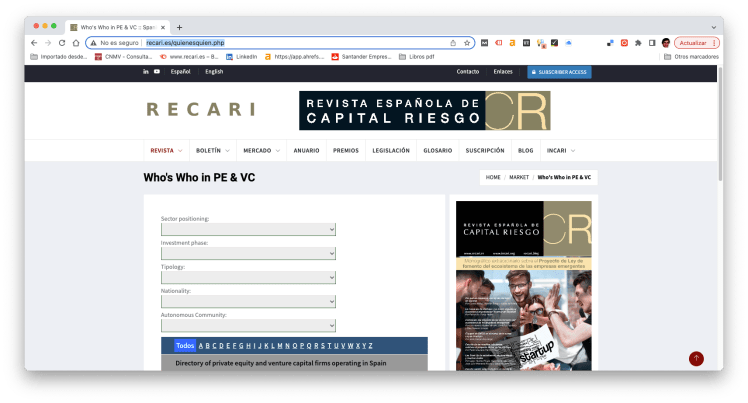This screenshot has width=748, height=403.
Task: Close the Who's Who in PE & VC tab
Action: [163, 28]
